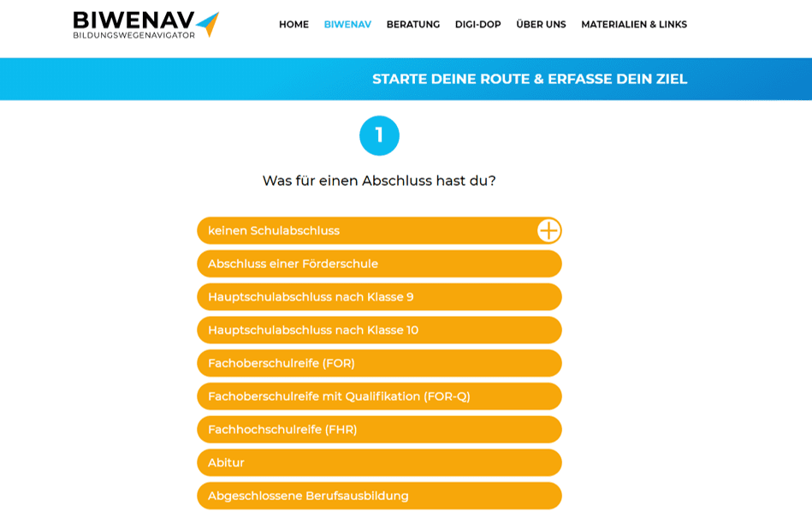Click the step 1 circle indicator

click(379, 136)
